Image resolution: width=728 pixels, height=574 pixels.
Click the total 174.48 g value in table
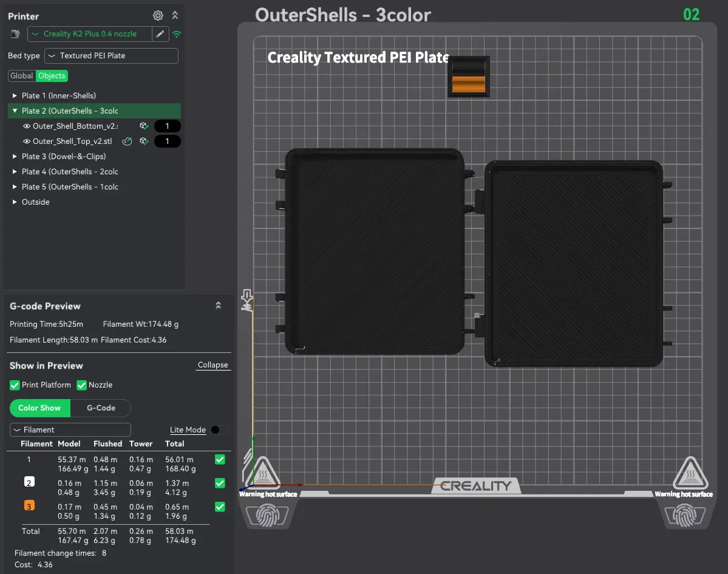coord(180,541)
